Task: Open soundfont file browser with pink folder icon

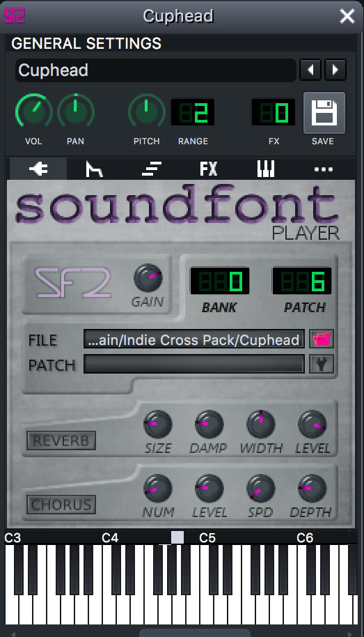Action: click(x=322, y=339)
